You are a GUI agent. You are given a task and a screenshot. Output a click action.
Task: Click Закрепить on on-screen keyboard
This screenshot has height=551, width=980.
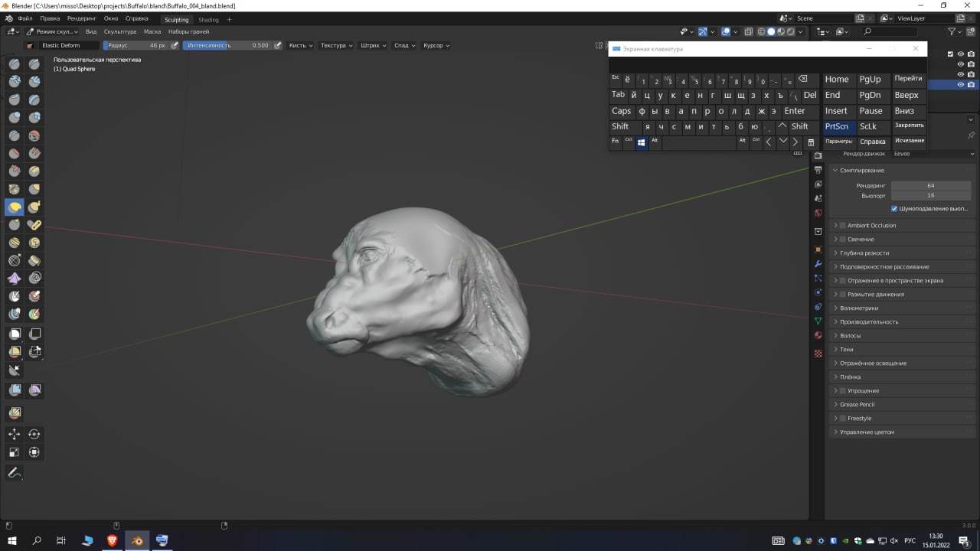coord(910,126)
